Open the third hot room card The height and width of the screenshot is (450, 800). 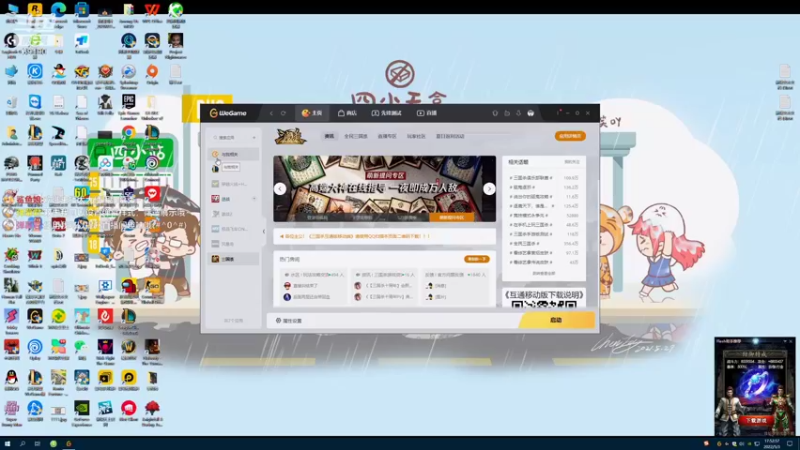(456, 286)
